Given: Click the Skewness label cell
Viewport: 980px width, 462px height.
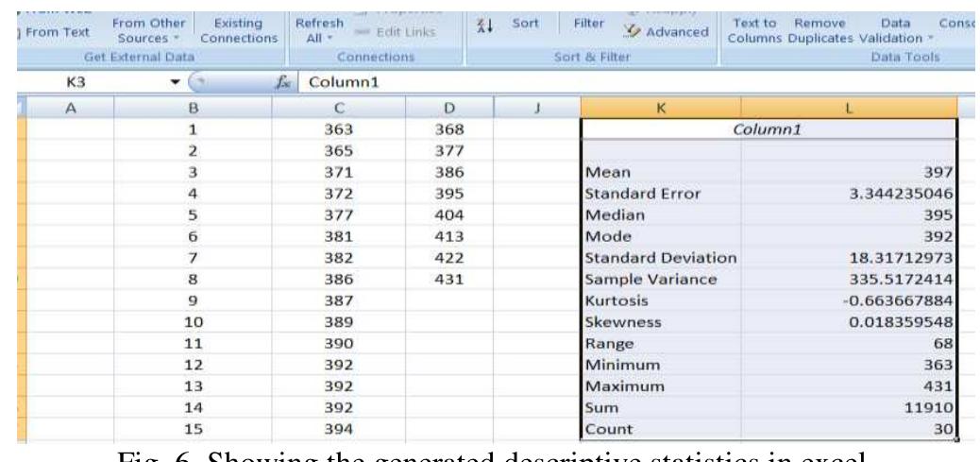Looking at the screenshot, I should coord(661,322).
